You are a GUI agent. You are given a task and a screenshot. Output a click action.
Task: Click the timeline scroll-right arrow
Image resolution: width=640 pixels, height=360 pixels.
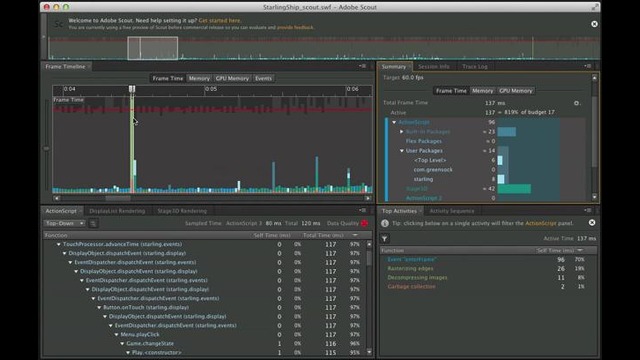click(368, 198)
